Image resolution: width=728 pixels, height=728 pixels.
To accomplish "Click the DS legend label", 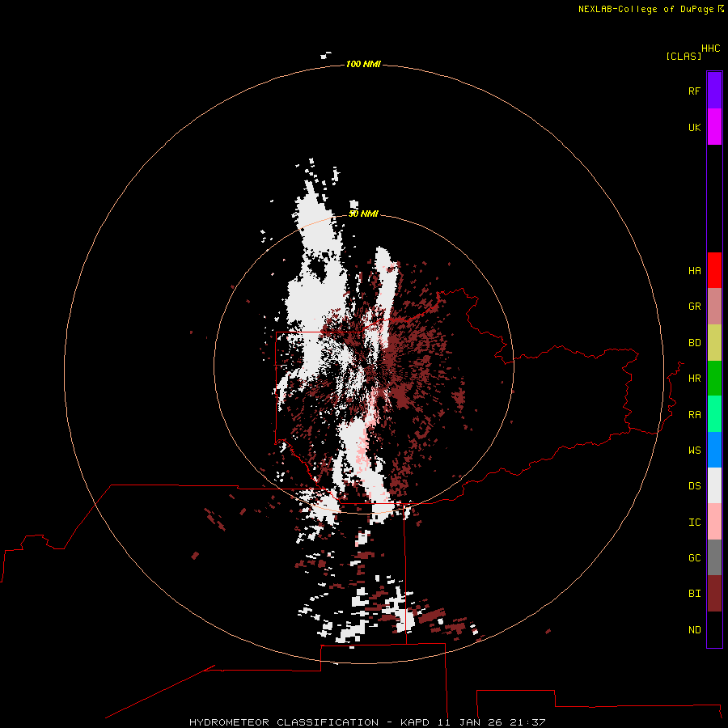I will (694, 485).
